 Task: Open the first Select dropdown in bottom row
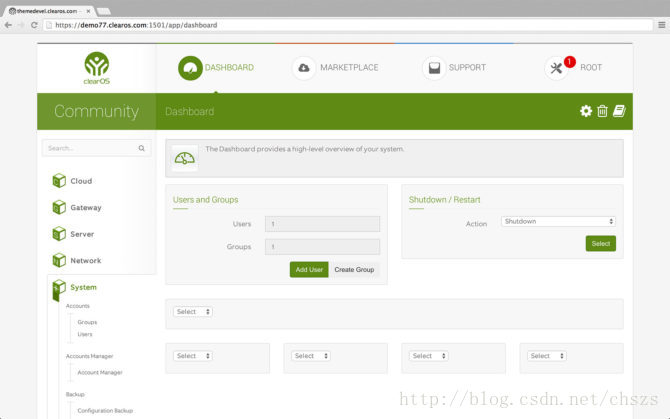(x=193, y=356)
